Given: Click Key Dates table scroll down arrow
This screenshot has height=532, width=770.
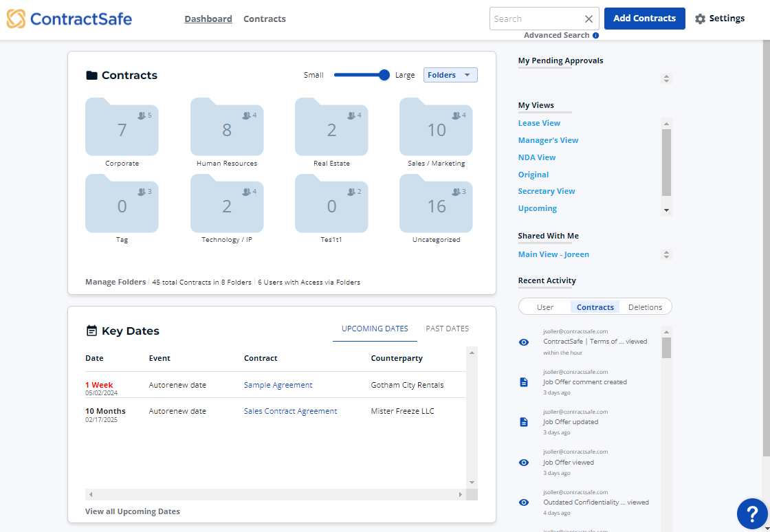Looking at the screenshot, I should (472, 483).
